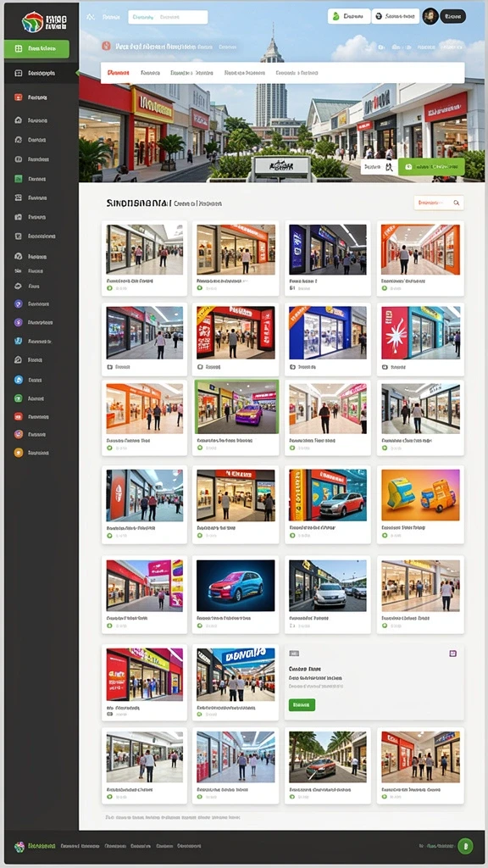Select the red active tab in white tab bar
This screenshot has width=488, height=868.
click(x=119, y=73)
